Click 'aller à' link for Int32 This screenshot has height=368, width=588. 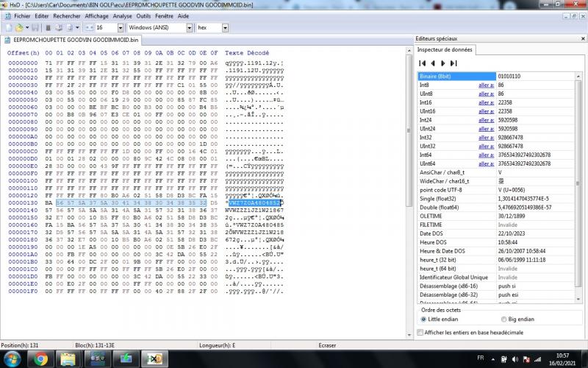pyautogui.click(x=486, y=138)
